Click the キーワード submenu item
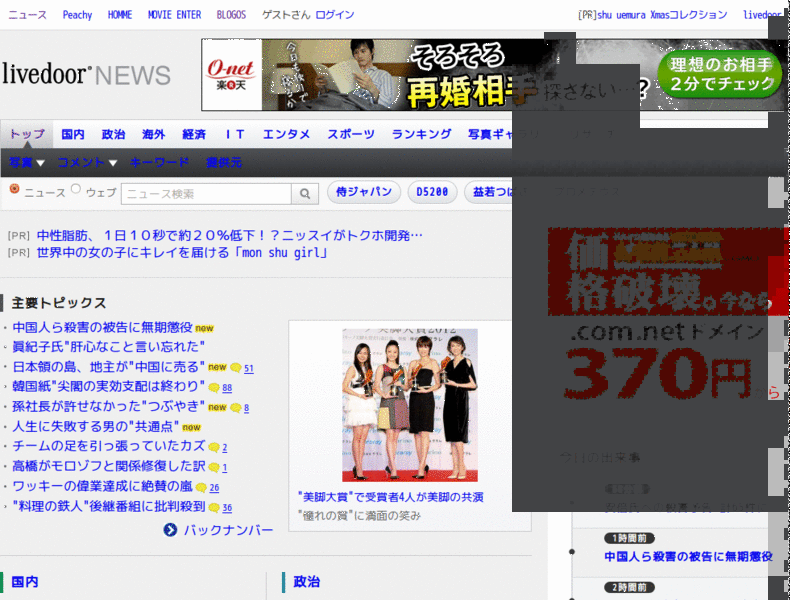The width and height of the screenshot is (800, 600). coord(159,163)
